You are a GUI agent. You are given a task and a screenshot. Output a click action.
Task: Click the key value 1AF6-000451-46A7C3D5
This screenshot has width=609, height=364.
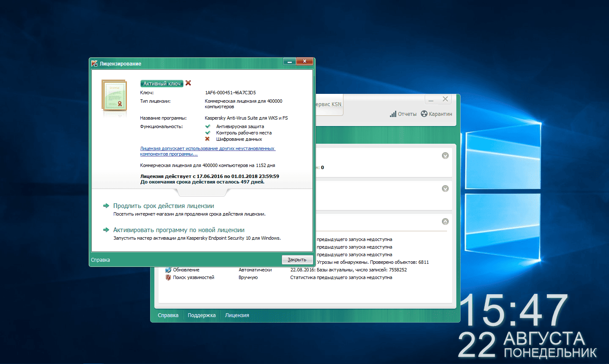coord(230,93)
